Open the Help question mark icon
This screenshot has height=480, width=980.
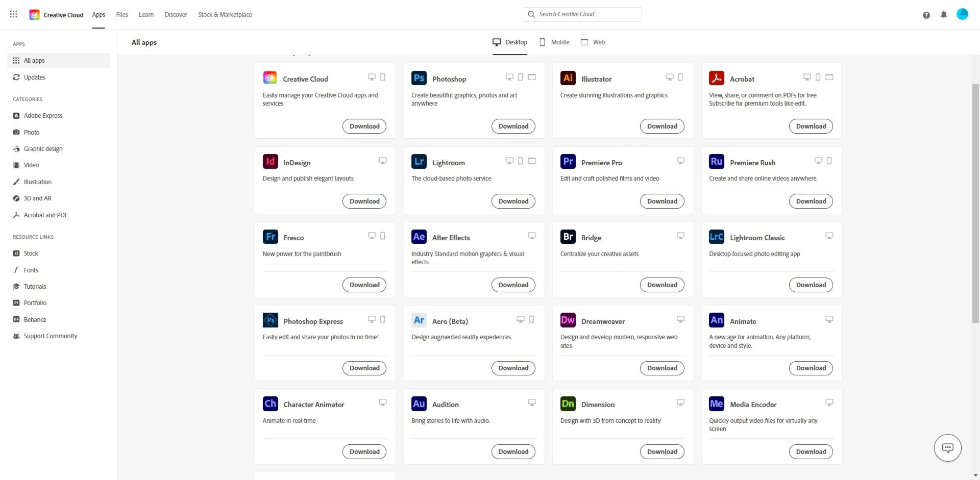point(926,15)
